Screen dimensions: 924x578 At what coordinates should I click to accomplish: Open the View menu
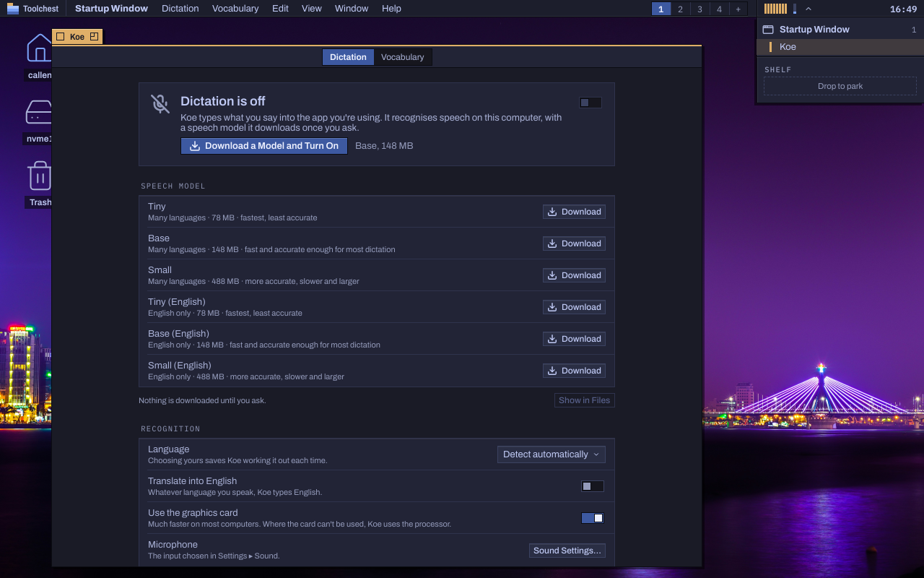coord(312,9)
